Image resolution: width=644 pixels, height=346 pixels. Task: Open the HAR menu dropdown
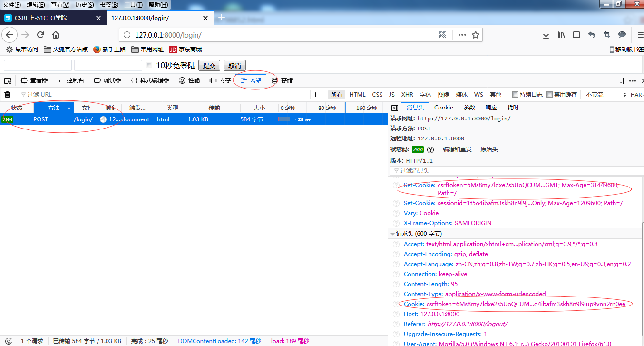(634, 94)
